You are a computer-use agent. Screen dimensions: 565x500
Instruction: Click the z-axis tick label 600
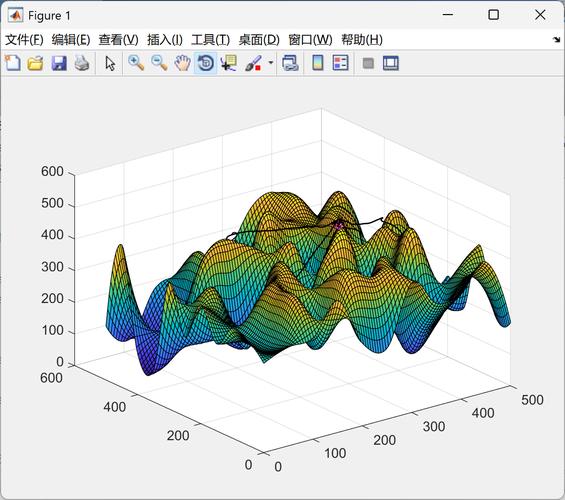[52, 171]
